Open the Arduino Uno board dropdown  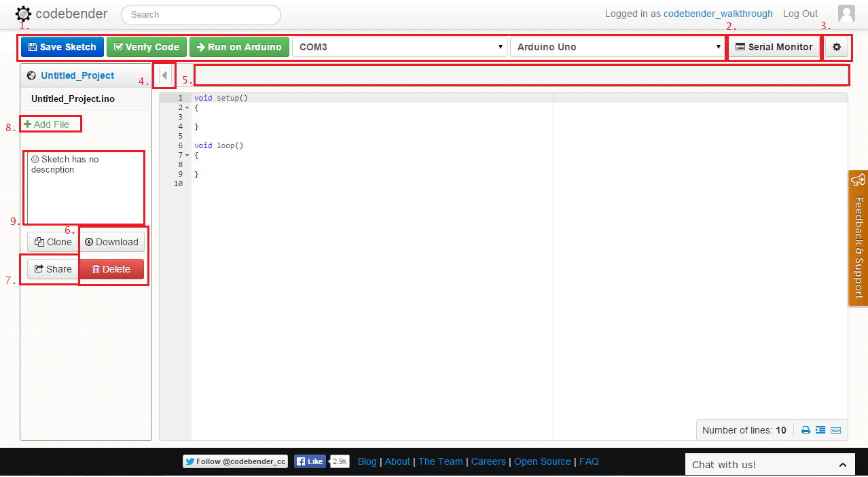[617, 47]
